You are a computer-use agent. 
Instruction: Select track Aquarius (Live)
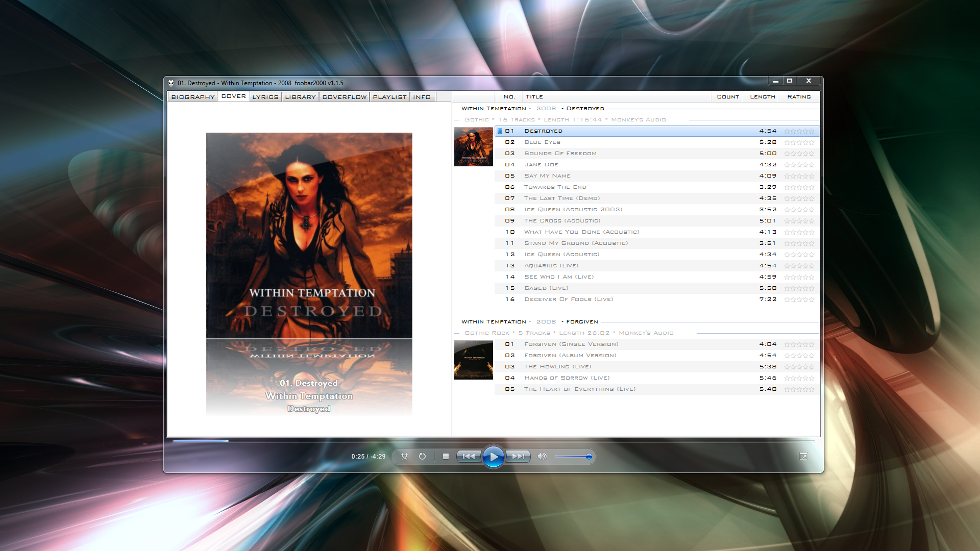pos(657,266)
